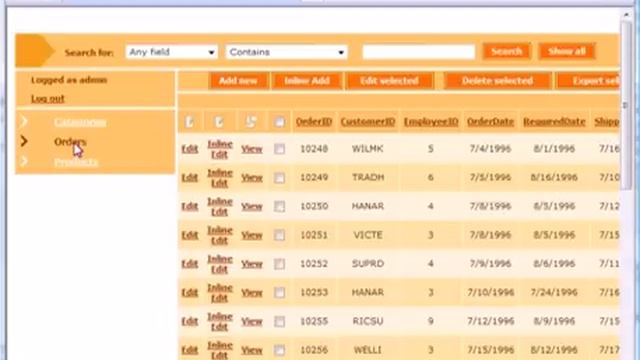
Task: Click View for order 10255
Action: click(251, 322)
